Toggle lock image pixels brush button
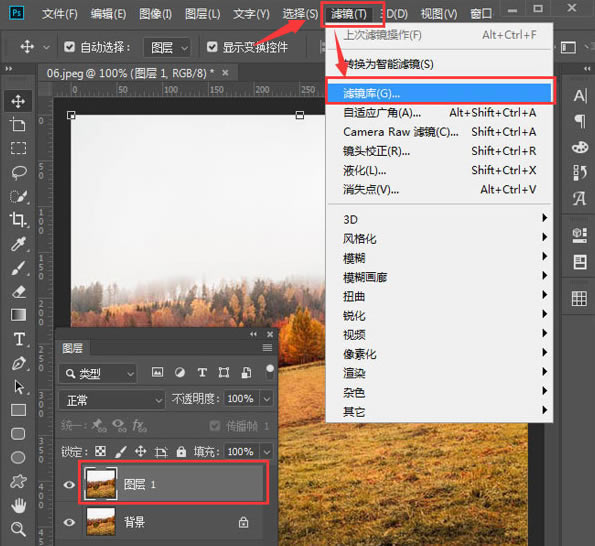Screen dimensions: 595x546 pyautogui.click(x=120, y=451)
